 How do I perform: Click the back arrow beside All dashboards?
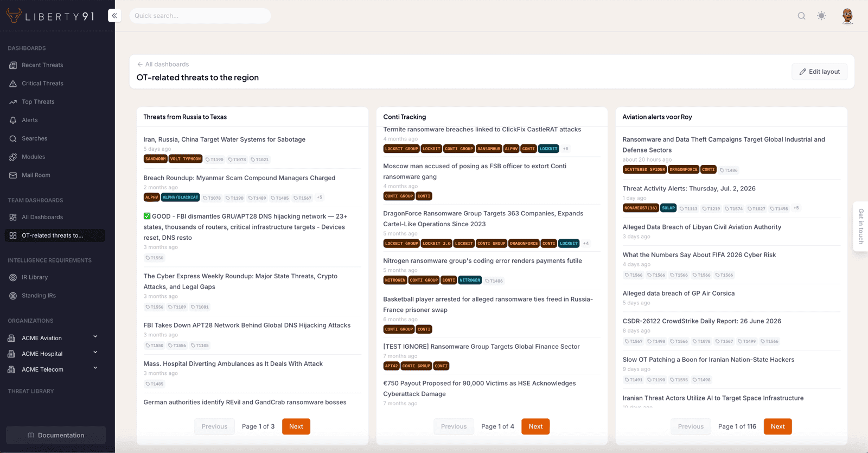[x=140, y=64]
